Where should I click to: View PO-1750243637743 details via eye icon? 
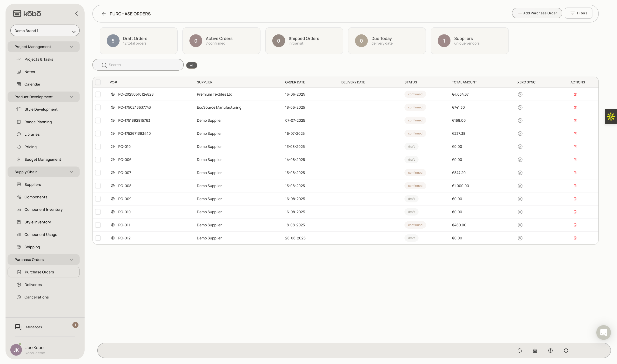[x=113, y=107]
